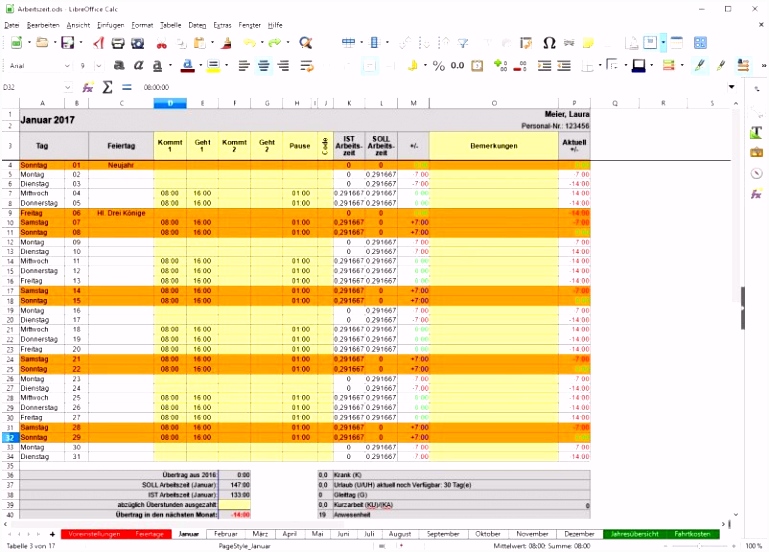Viewport: 769px width, 552px height.
Task: Show more toolbar buttons with the chevron
Action: [x=763, y=66]
